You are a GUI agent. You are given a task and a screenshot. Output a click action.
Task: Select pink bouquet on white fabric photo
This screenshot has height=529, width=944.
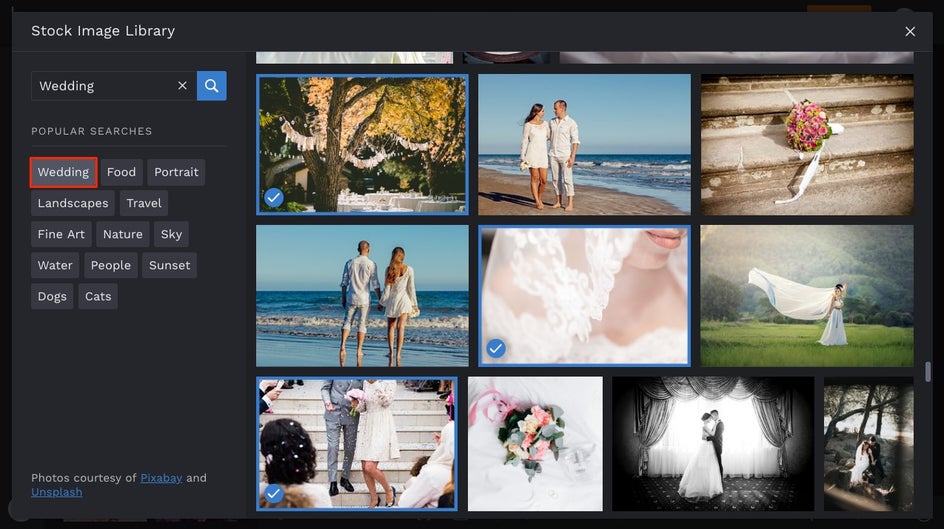click(535, 444)
